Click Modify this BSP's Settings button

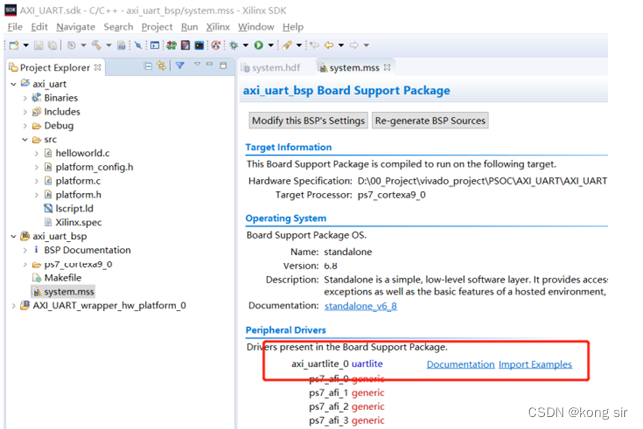pyautogui.click(x=308, y=121)
